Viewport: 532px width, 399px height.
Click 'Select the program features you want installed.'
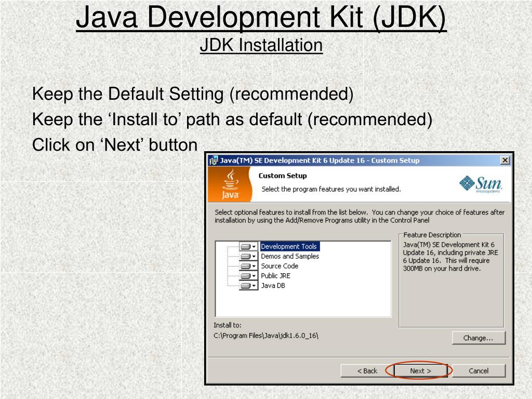(331, 189)
